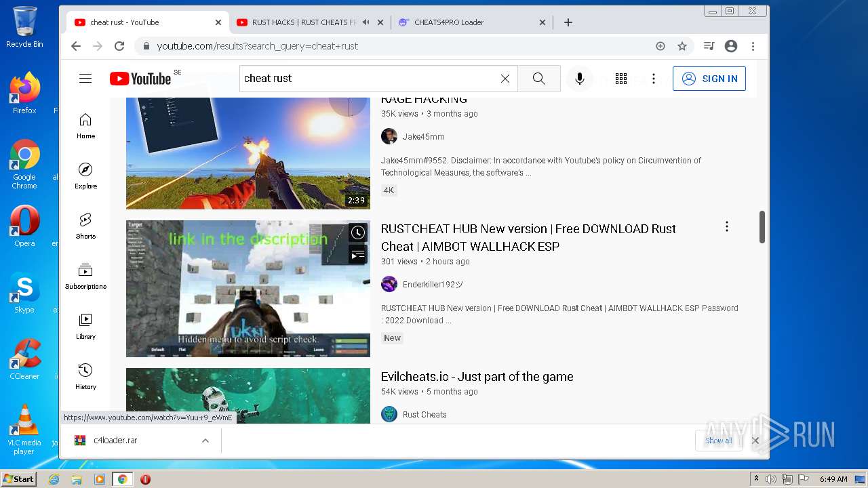Show hidden system tray icons arrow
The width and height of the screenshot is (868, 488).
(x=756, y=479)
